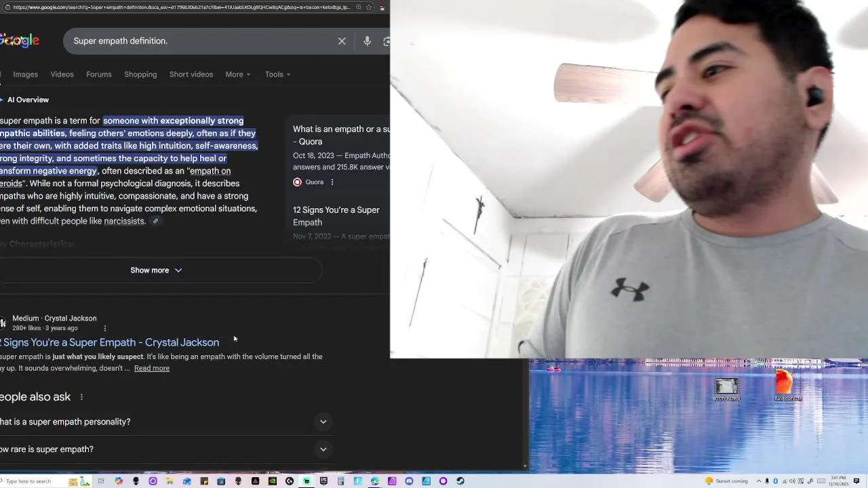This screenshot has height=488, width=868.
Task: Open Calculator from the taskbar
Action: click(x=341, y=481)
